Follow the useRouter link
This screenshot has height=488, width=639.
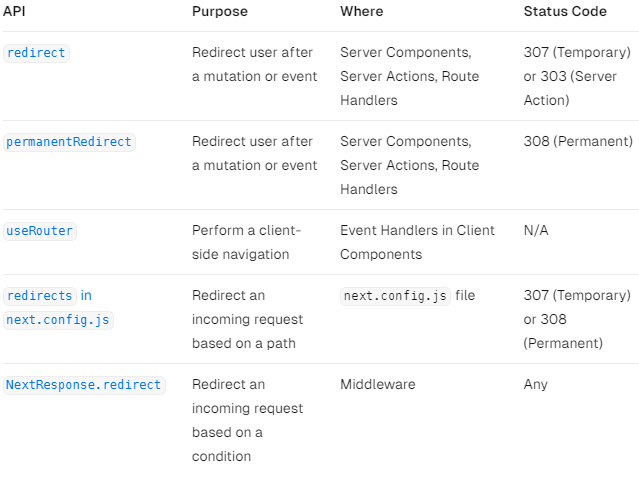(x=40, y=231)
